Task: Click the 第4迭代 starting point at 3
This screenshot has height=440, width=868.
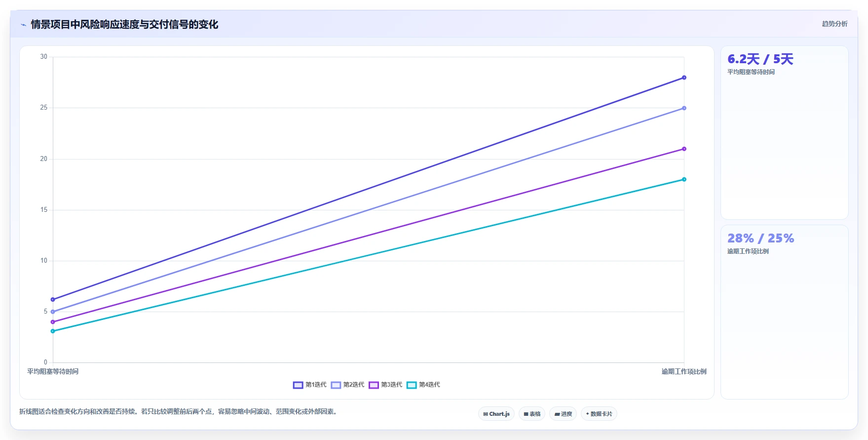Action: click(x=53, y=331)
